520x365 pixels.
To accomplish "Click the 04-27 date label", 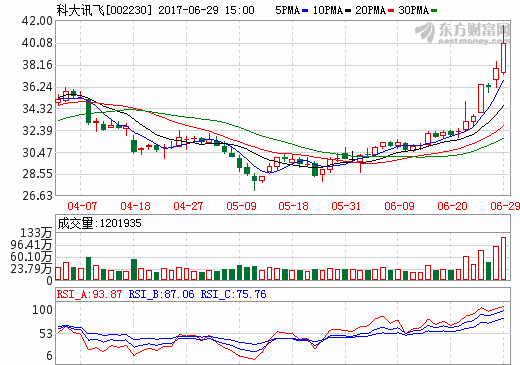I will (x=188, y=206).
